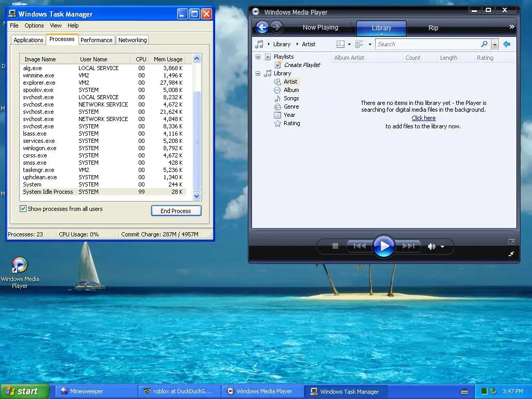This screenshot has height=399, width=532.
Task: Select Rating in the library tree
Action: coord(291,123)
